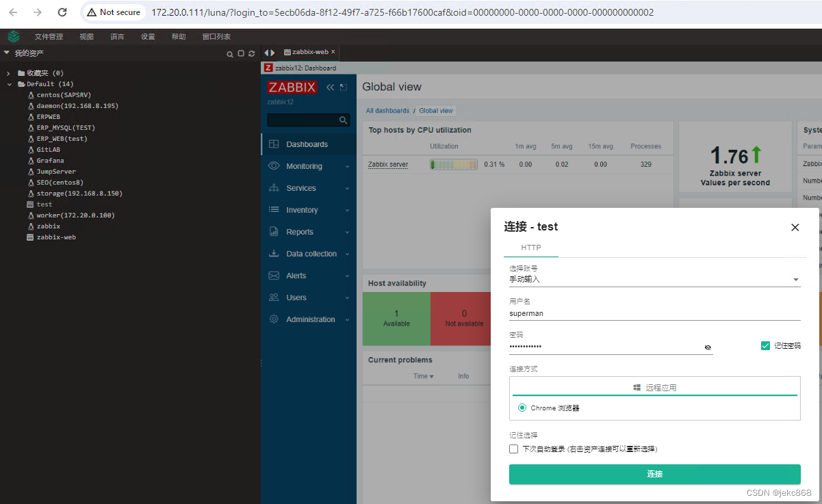Expand the Monitoring menu chevron

point(347,166)
